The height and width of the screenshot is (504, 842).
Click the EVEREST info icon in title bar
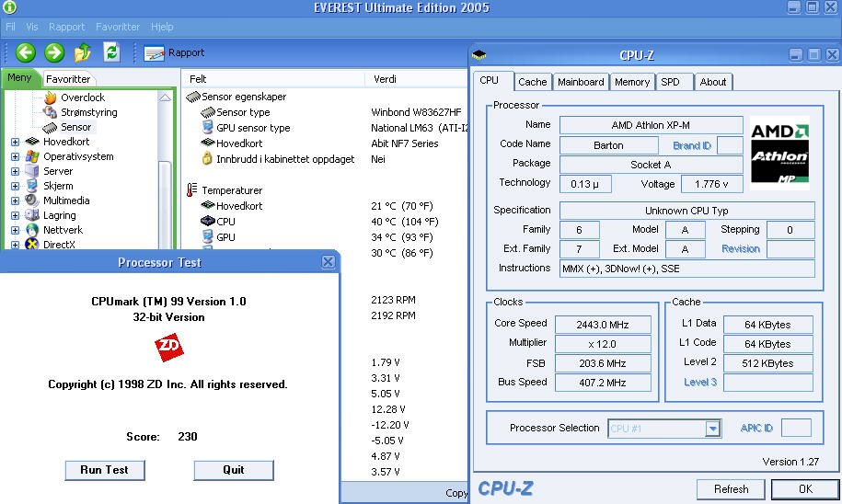[x=10, y=7]
